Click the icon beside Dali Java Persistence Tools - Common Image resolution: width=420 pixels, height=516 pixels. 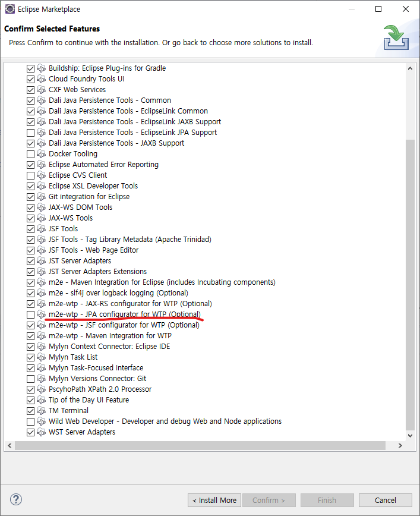pyautogui.click(x=41, y=100)
